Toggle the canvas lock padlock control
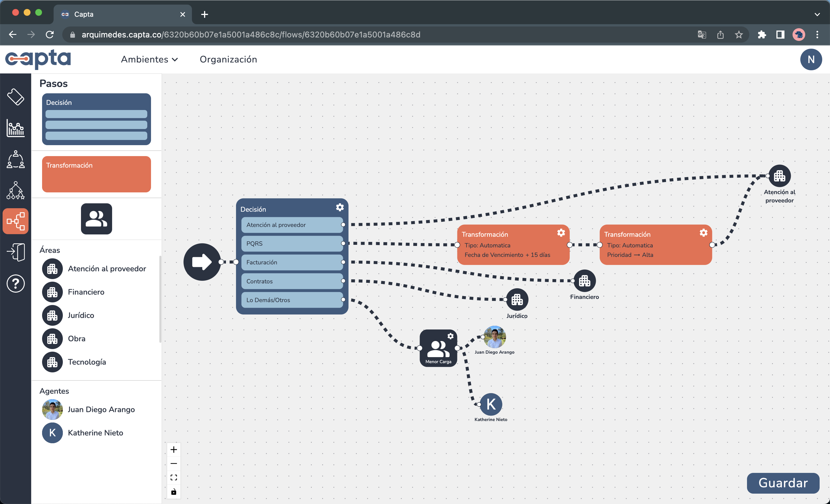The height and width of the screenshot is (504, 830). (x=174, y=491)
